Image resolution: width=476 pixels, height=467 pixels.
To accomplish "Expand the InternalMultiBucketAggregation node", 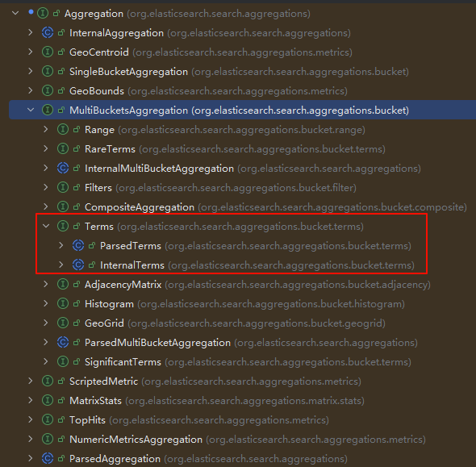I will click(x=46, y=168).
